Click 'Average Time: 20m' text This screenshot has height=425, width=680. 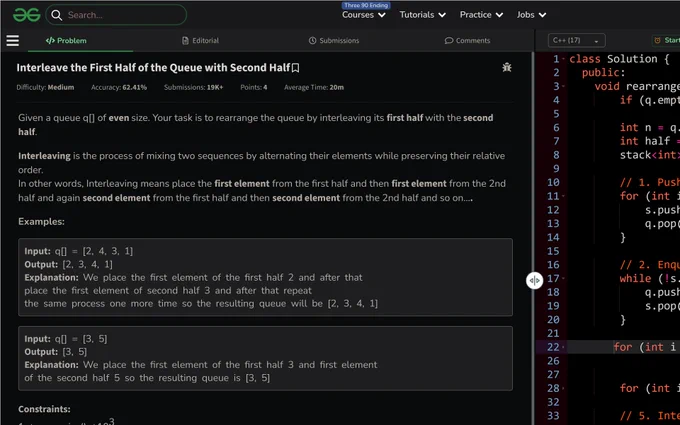click(314, 87)
